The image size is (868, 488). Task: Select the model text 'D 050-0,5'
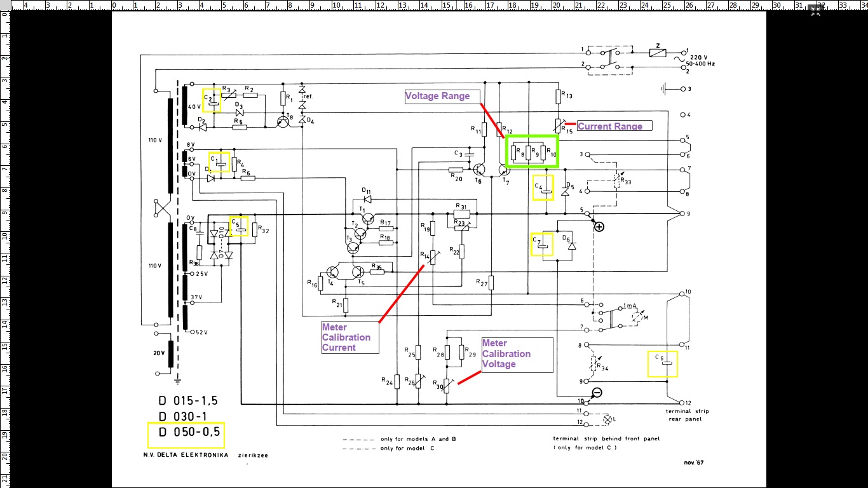click(x=189, y=433)
